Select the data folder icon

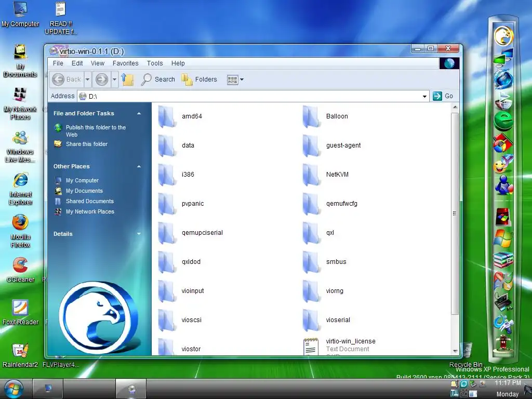click(167, 145)
